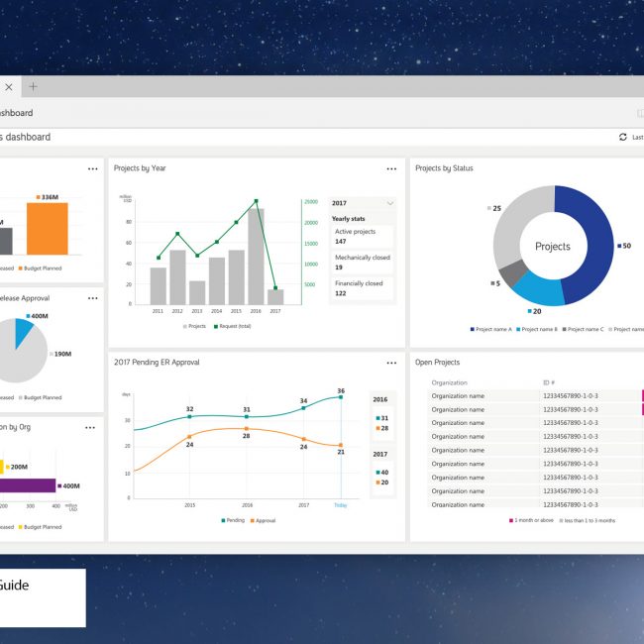Toggle the Pending series legend
Viewport: 644px width, 644px height.
coord(232,520)
